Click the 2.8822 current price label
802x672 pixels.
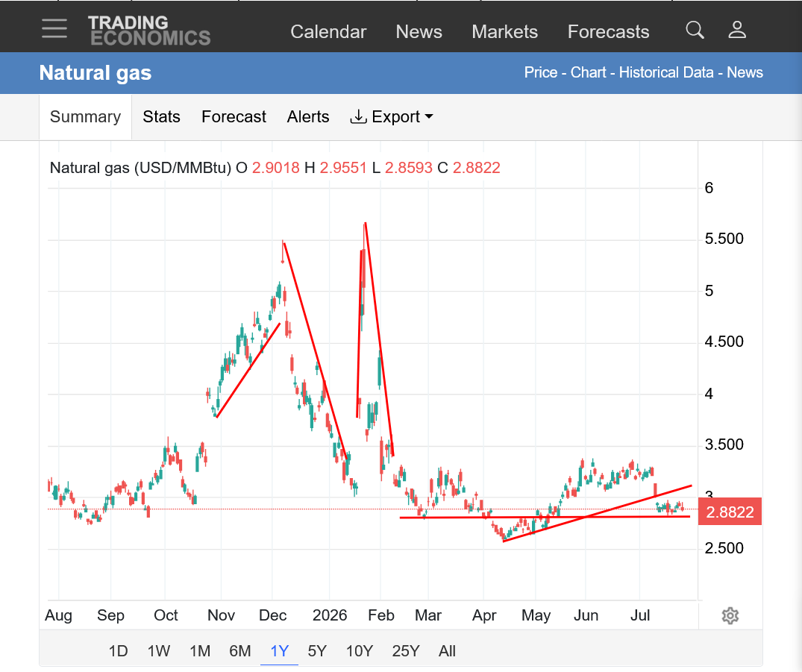pyautogui.click(x=730, y=512)
